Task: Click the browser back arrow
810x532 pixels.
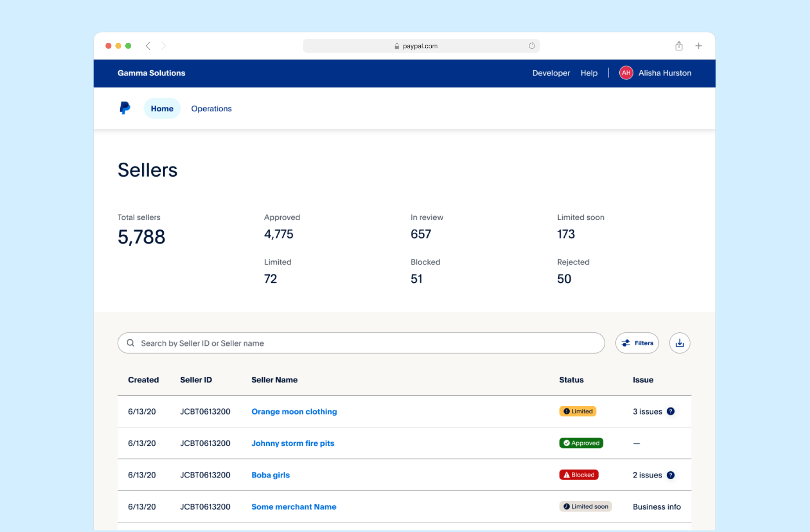Action: [148, 46]
